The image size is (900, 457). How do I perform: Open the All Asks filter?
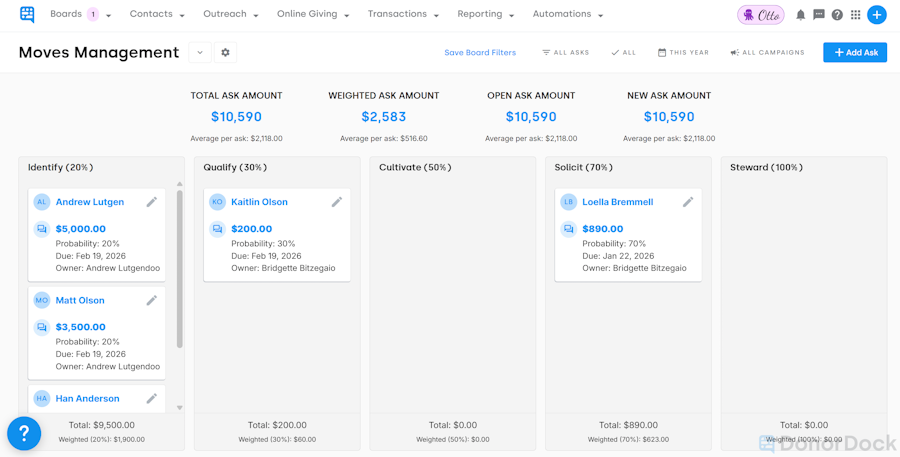(x=565, y=52)
